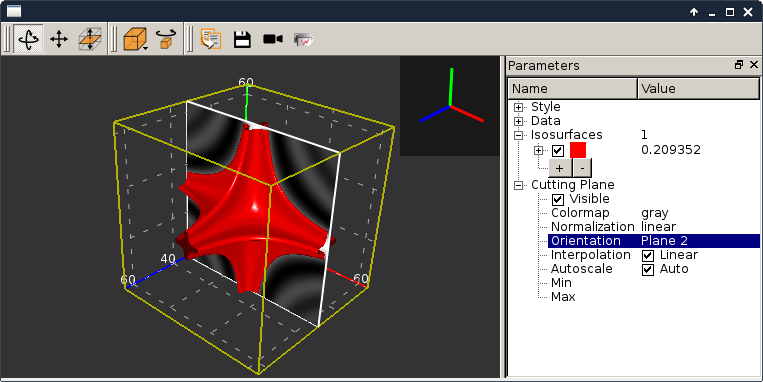This screenshot has width=763, height=382.
Task: Disable the cutting plane Visible checkbox
Action: 558,199
